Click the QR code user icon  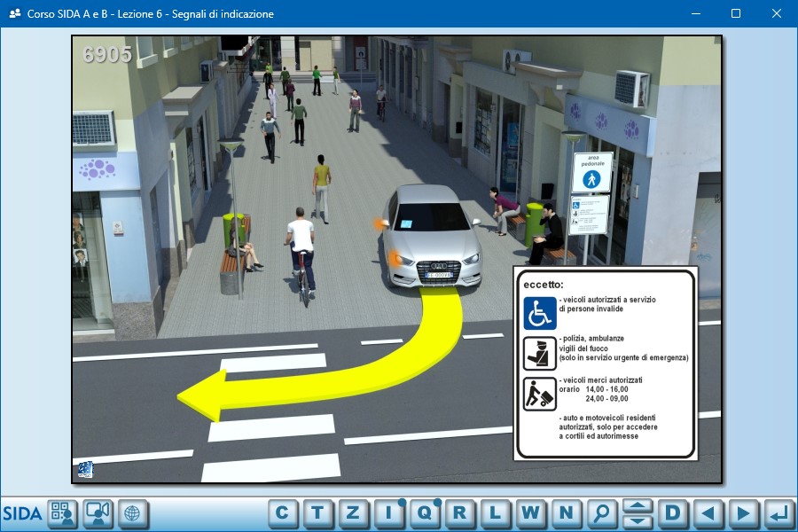tap(62, 513)
